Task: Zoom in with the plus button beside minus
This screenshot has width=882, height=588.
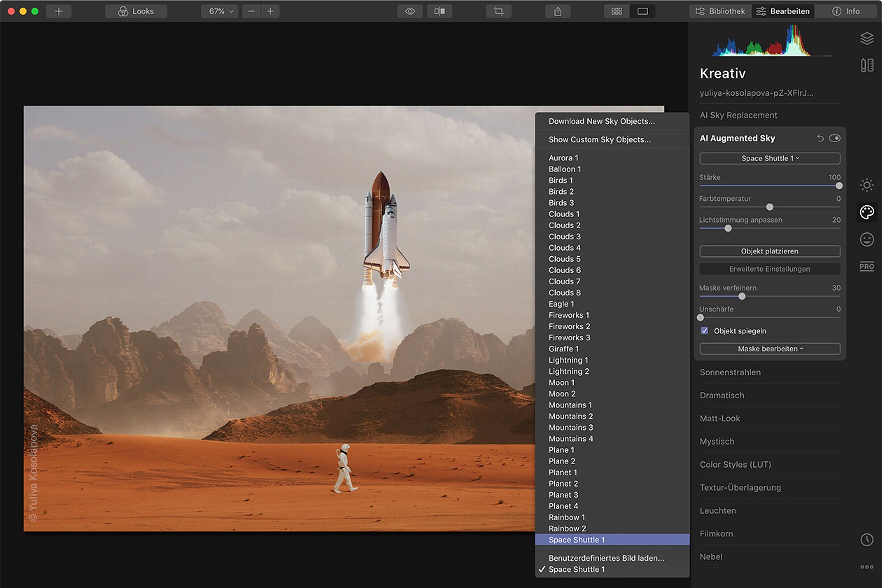Action: pyautogui.click(x=270, y=11)
